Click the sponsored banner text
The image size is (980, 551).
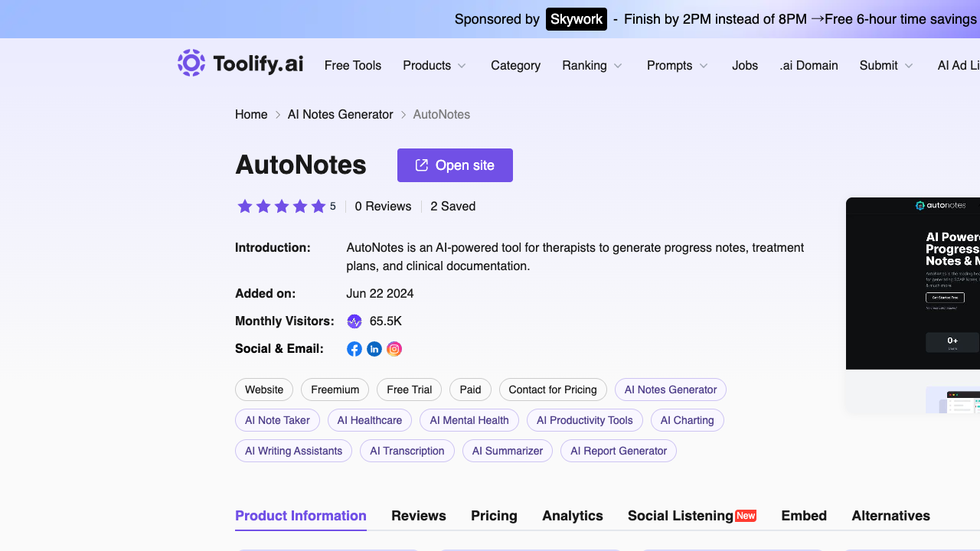pyautogui.click(x=800, y=19)
